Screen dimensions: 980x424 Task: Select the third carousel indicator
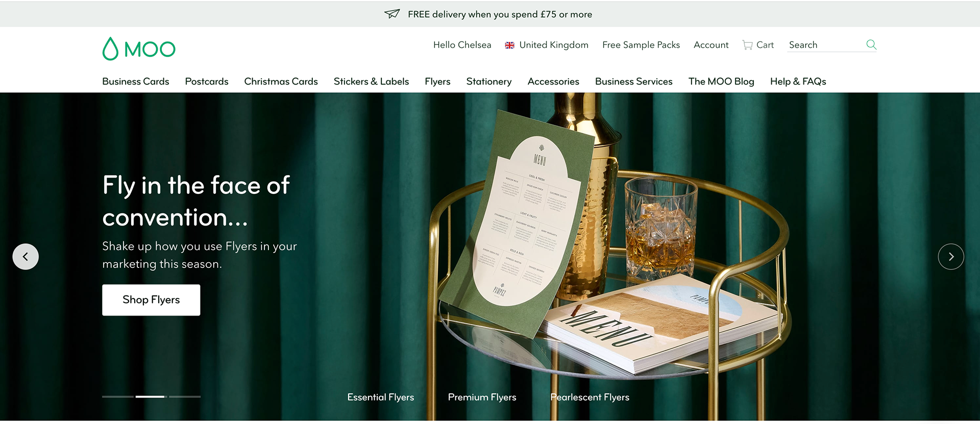point(185,396)
